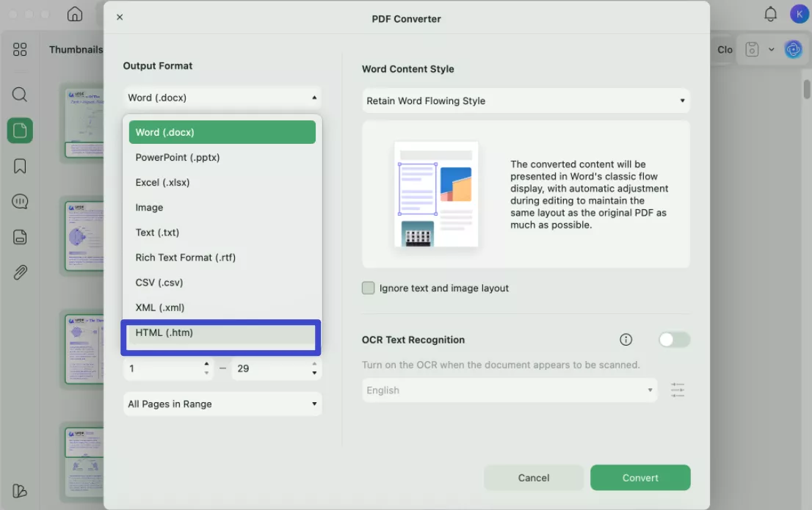
Task: Open the save options chevron dropdown
Action: click(x=772, y=49)
